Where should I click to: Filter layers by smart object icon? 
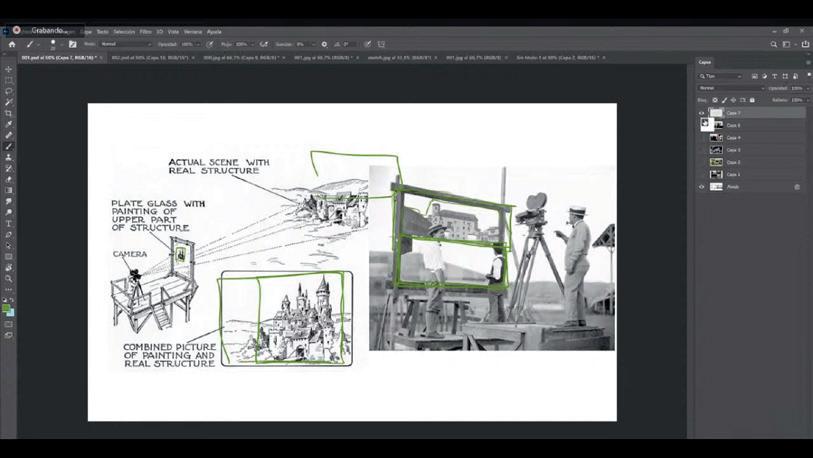[x=795, y=76]
